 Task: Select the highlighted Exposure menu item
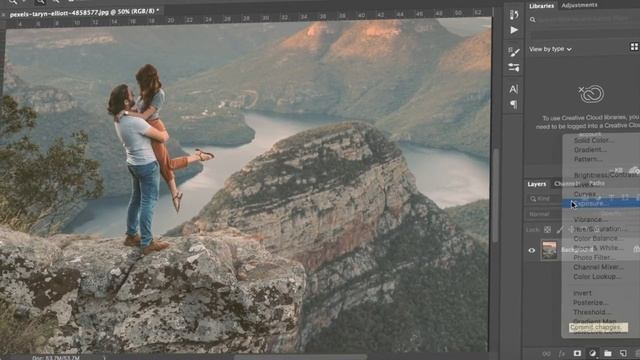[600, 203]
